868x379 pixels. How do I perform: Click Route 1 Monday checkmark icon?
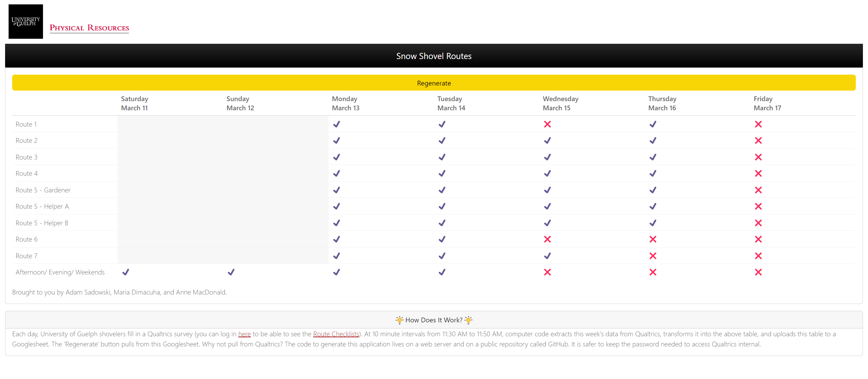336,124
